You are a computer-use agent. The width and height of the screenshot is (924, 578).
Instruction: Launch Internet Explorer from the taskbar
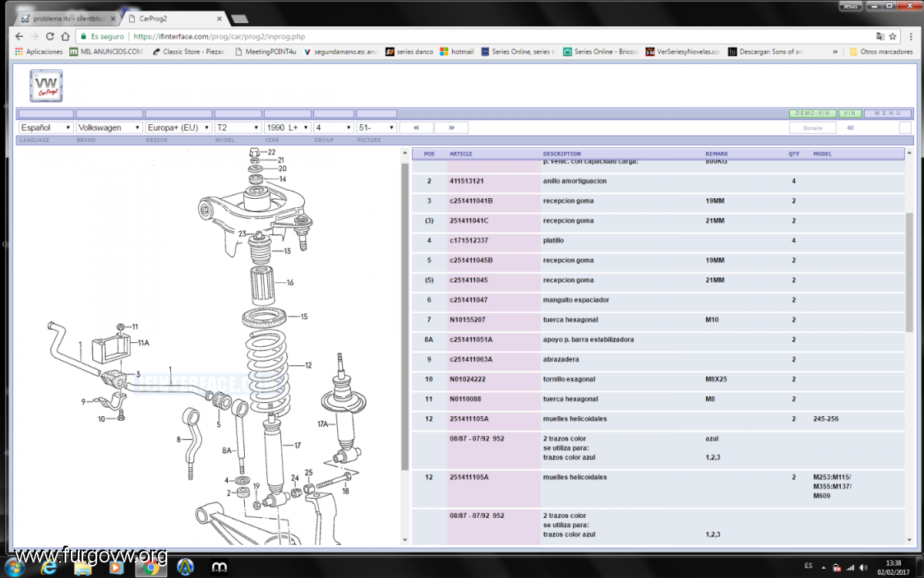[x=50, y=566]
